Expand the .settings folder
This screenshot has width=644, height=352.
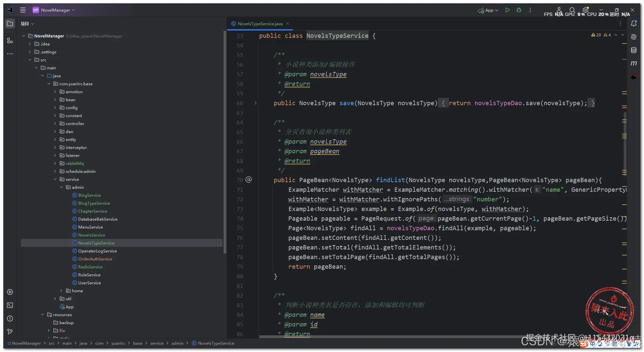[30, 52]
